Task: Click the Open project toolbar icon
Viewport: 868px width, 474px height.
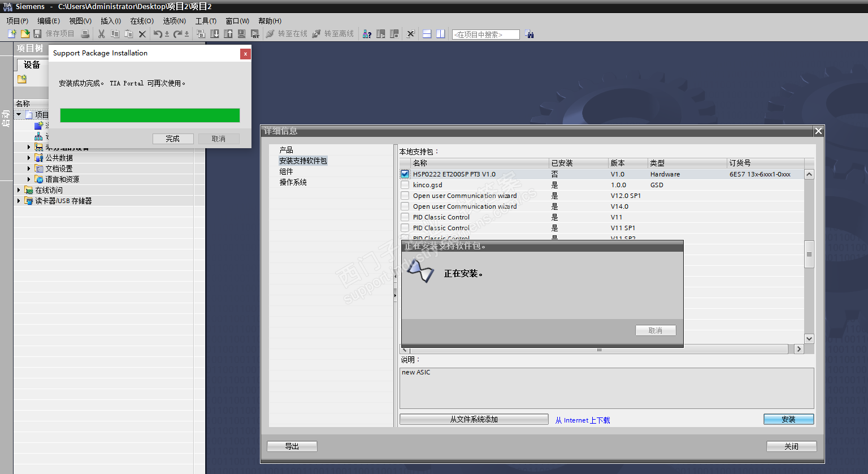Action: tap(25, 34)
